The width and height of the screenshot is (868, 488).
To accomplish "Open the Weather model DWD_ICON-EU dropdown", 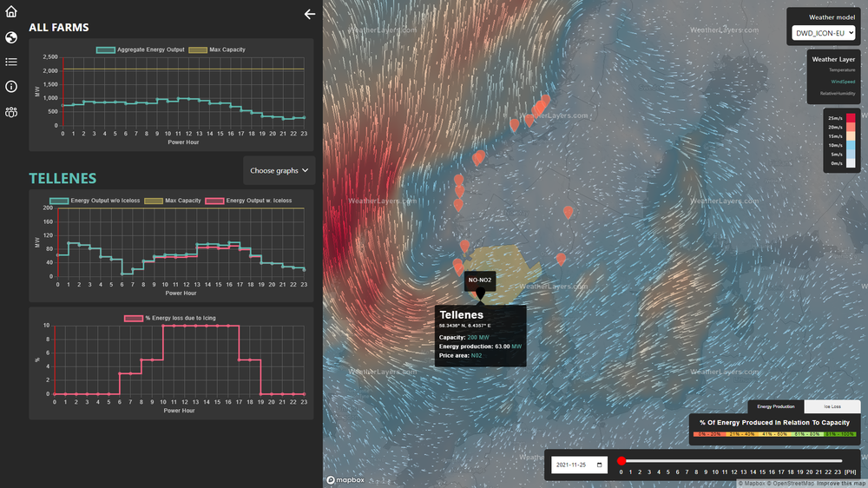I will (x=823, y=33).
